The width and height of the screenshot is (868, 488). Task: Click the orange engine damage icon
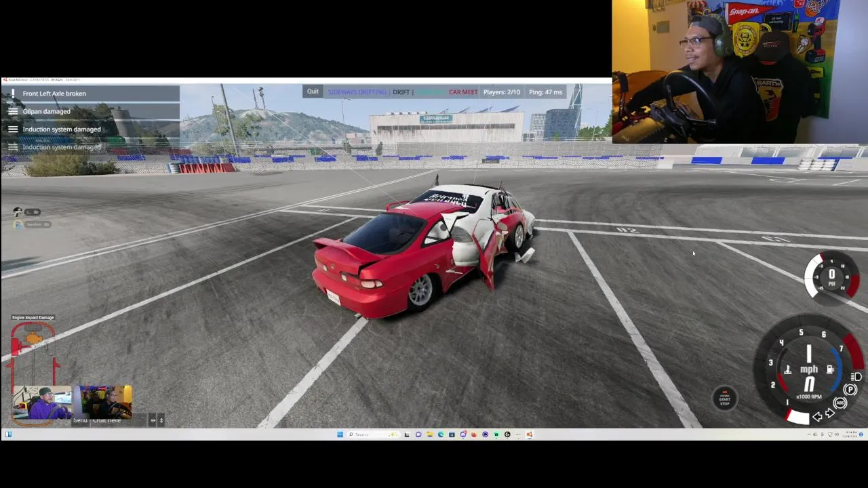tap(34, 338)
